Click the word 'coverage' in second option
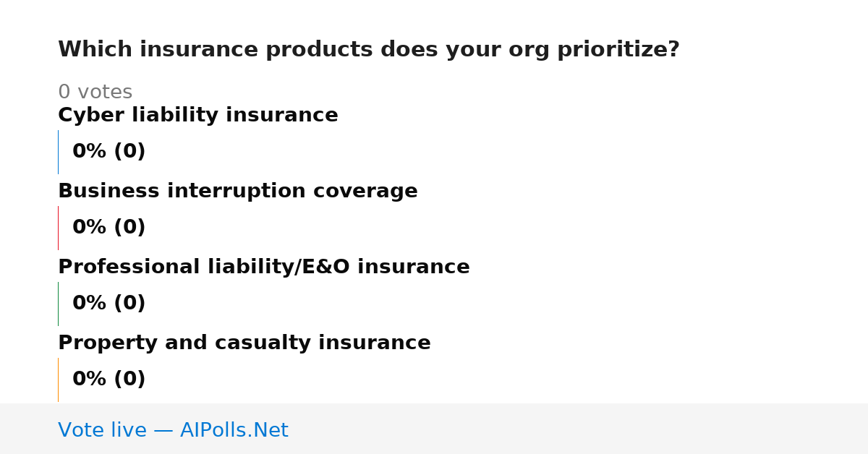Screen dimensions: 868x454 (365, 192)
